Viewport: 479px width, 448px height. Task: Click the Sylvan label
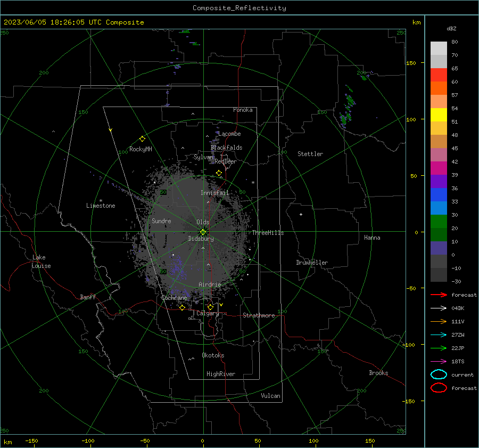tap(203, 157)
